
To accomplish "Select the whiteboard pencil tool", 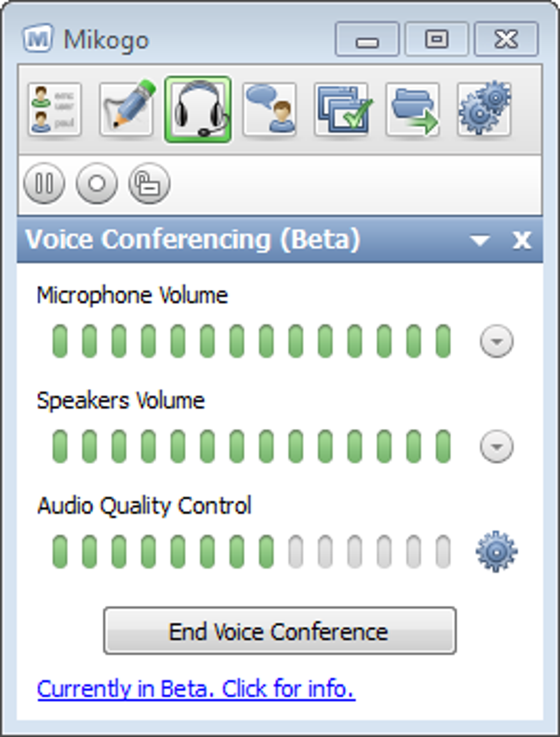I will tap(126, 109).
